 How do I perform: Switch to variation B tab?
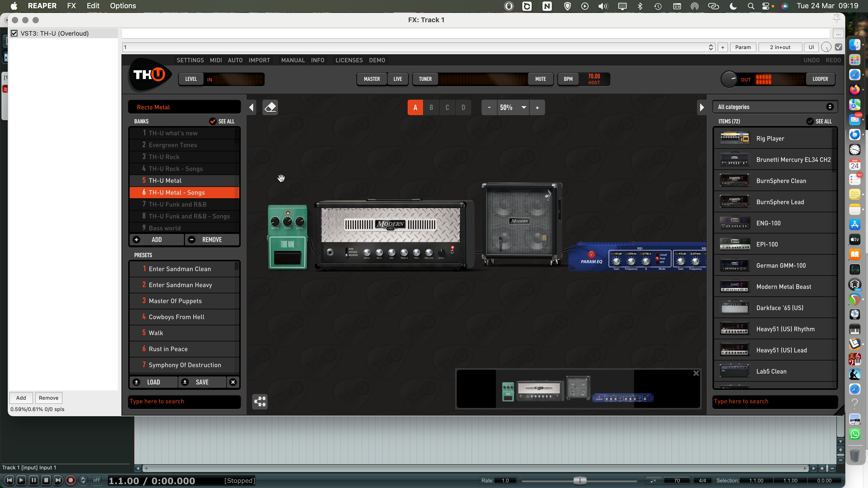pos(431,107)
